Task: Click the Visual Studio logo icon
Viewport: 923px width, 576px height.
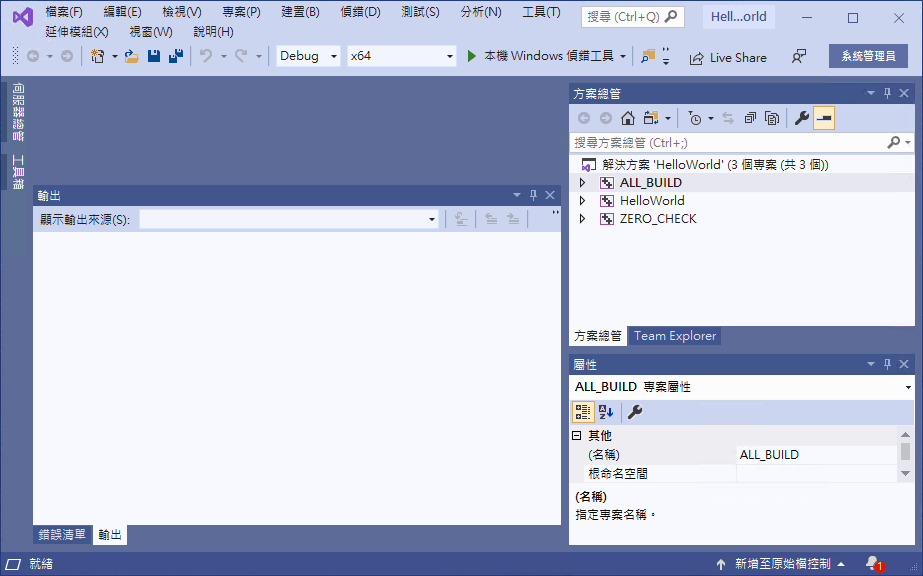Action: (23, 18)
